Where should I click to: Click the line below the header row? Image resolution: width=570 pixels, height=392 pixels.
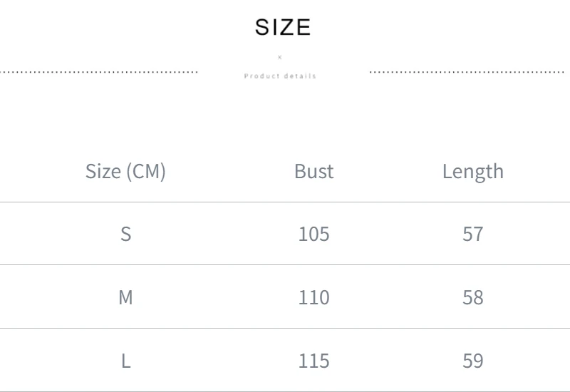pos(285,202)
